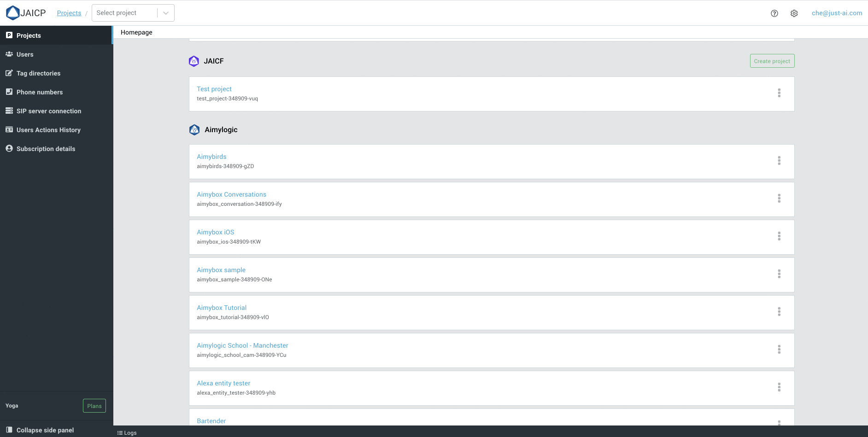Screen dimensions: 868x437
Task: Click the Yoga plan name label
Action: coord(12,406)
